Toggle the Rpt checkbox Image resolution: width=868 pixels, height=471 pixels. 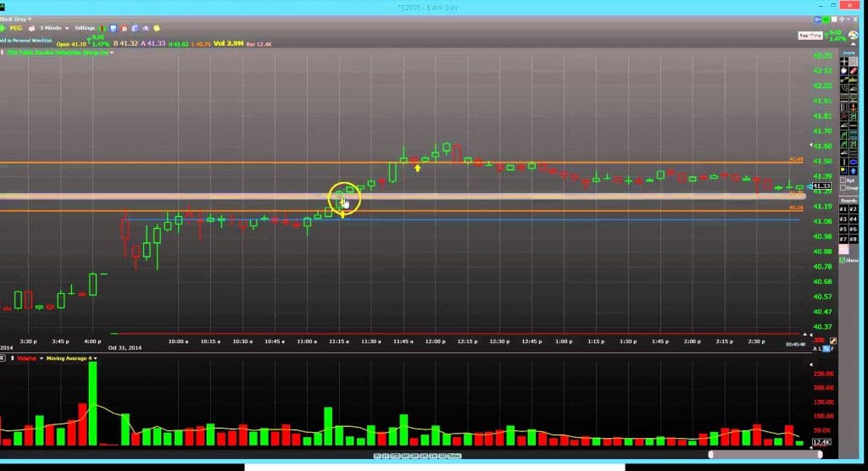843,180
